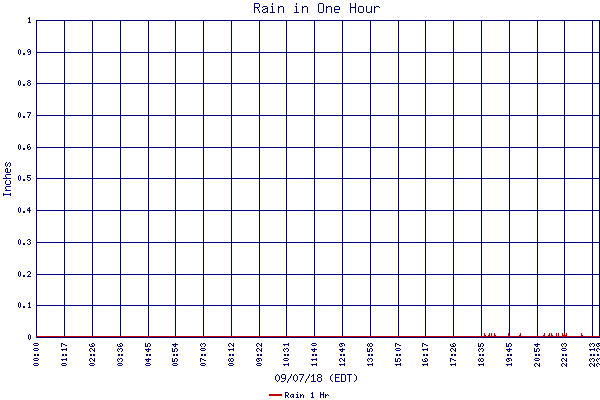Click the y-axis value 0.9
Image resolution: width=600 pixels, height=400 pixels.
24,52
